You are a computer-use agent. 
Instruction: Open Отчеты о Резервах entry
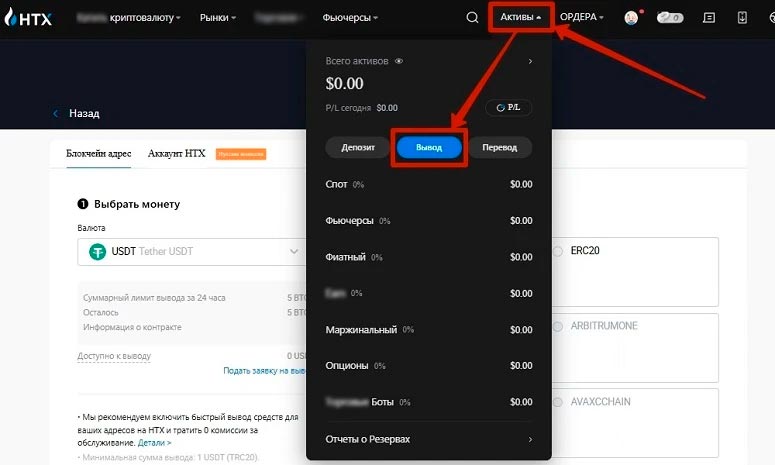[x=428, y=439]
